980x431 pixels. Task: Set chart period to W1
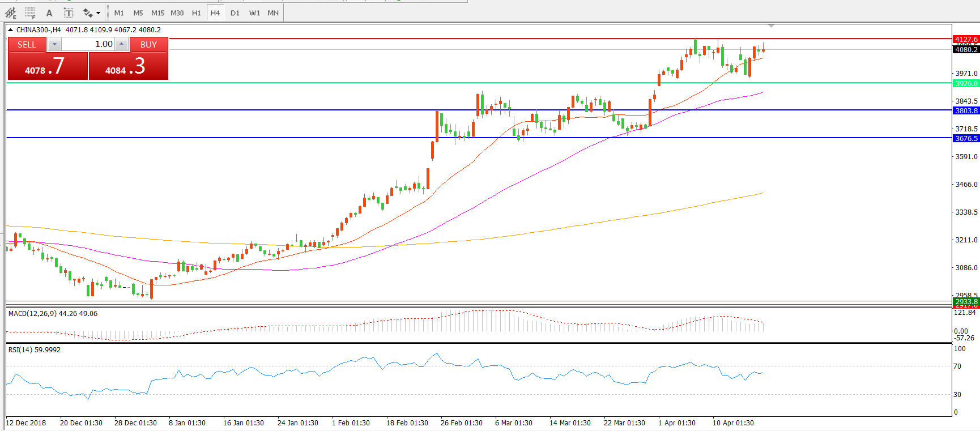[254, 12]
